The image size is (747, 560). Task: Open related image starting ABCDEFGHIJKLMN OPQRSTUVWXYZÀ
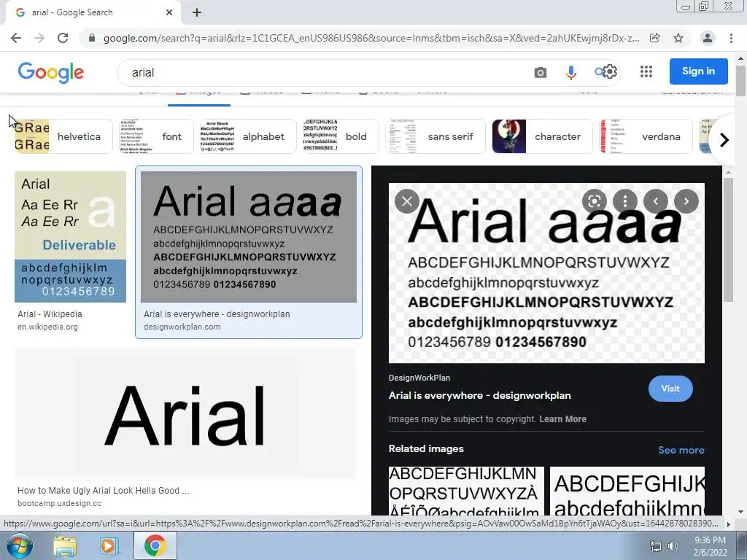tap(466, 491)
